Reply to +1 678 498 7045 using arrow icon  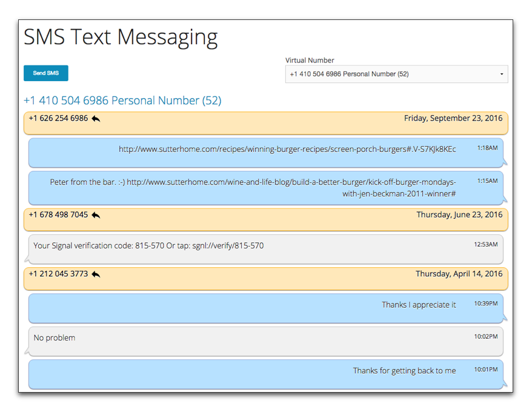click(96, 215)
